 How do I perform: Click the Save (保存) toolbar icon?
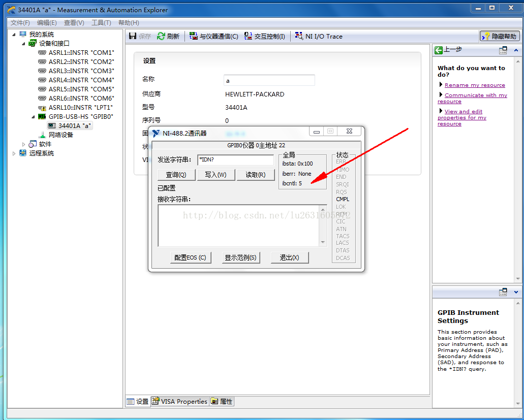(133, 36)
